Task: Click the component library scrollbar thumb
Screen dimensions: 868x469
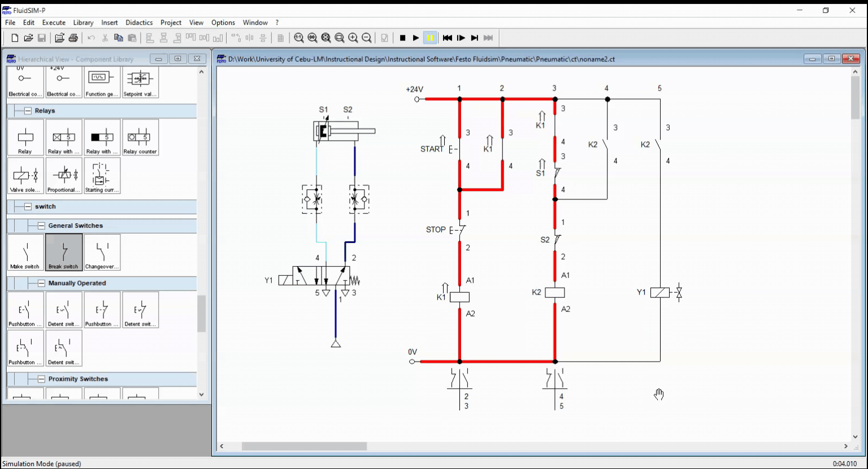Action: (x=202, y=314)
